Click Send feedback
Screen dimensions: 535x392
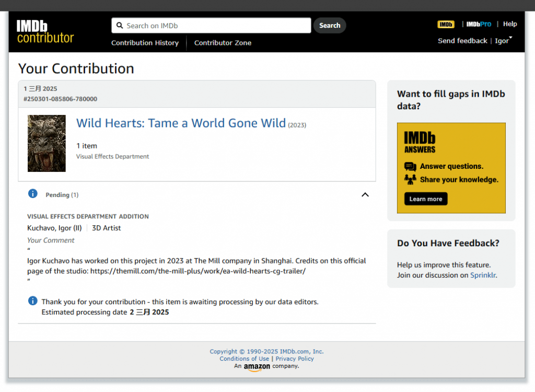(x=462, y=41)
